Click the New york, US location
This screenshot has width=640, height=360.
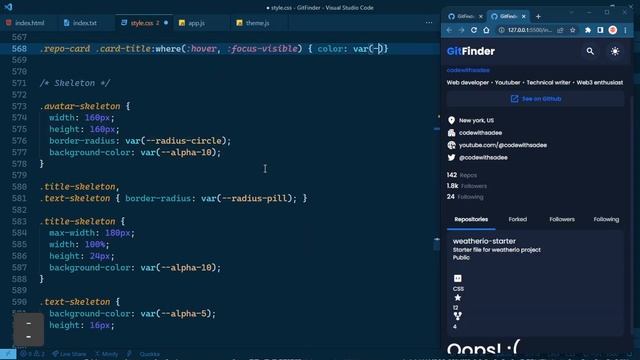point(476,120)
